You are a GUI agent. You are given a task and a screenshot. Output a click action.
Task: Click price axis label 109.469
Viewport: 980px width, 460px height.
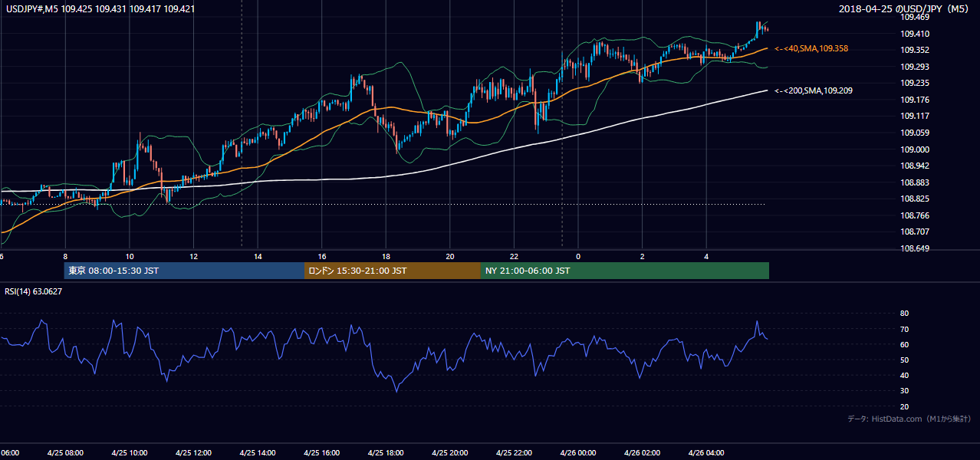[915, 17]
